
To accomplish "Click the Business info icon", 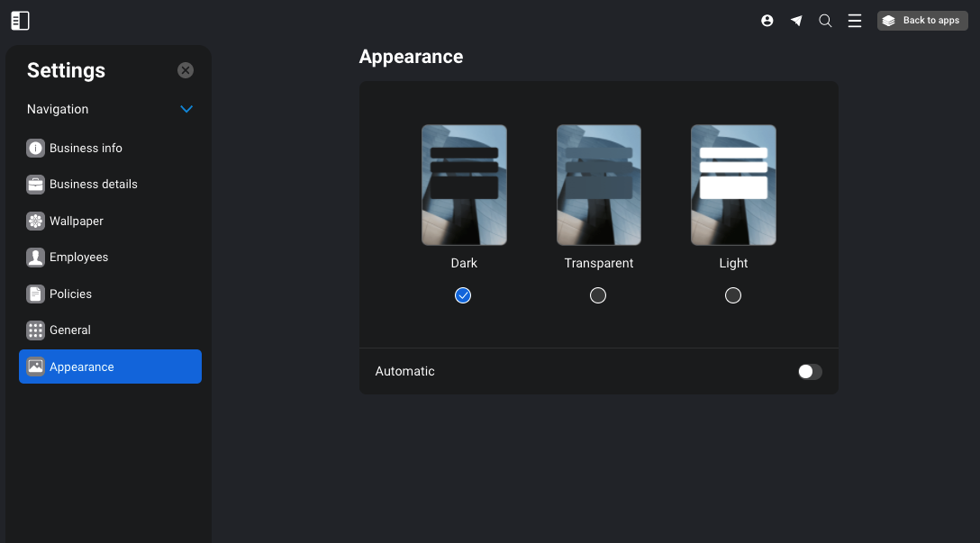I will coord(36,148).
